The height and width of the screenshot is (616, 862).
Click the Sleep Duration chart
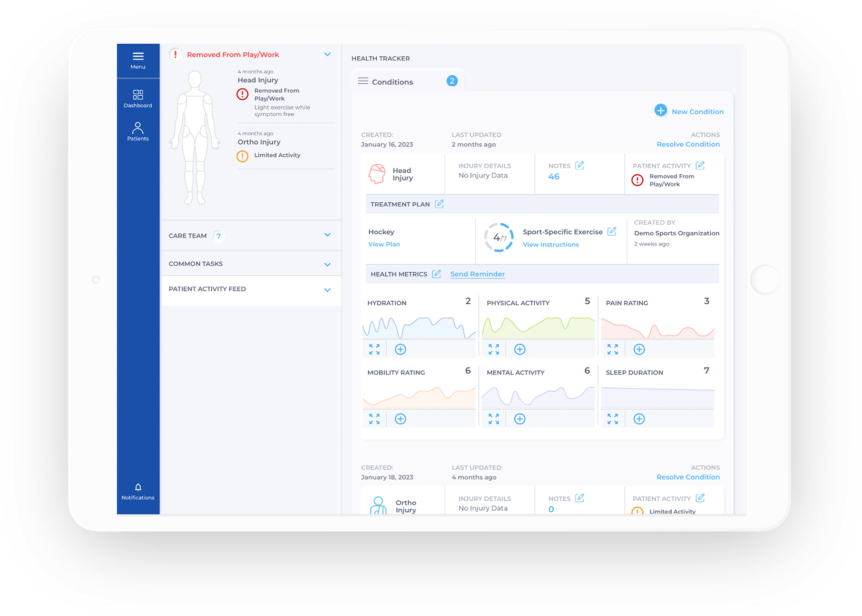tap(658, 397)
